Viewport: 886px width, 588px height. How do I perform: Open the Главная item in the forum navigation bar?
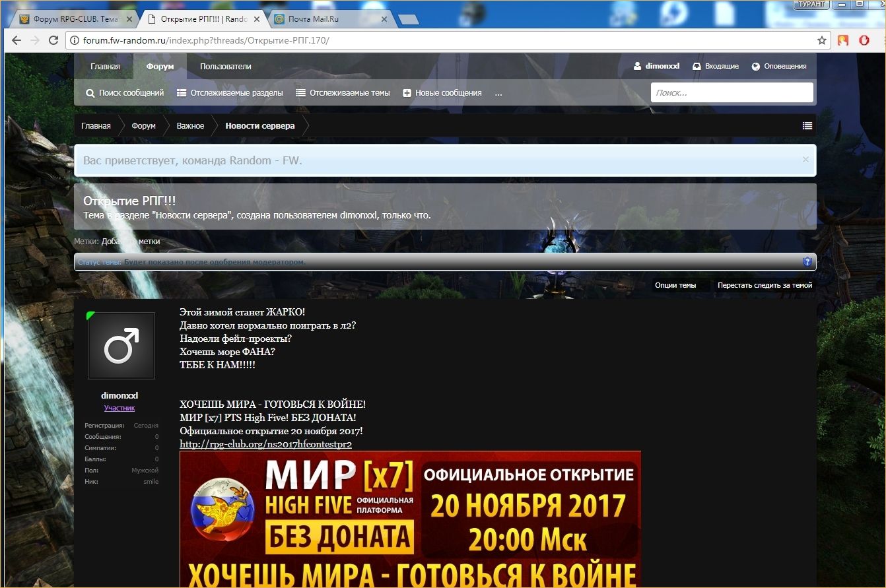point(106,67)
